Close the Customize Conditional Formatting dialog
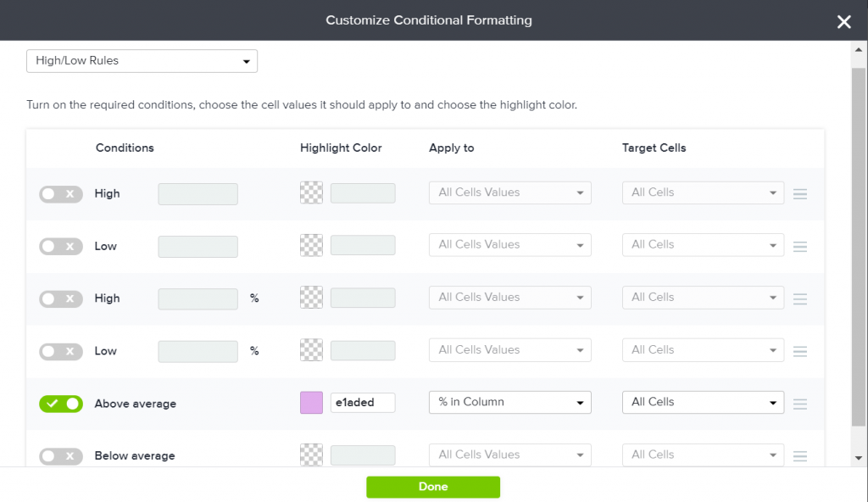 click(843, 21)
